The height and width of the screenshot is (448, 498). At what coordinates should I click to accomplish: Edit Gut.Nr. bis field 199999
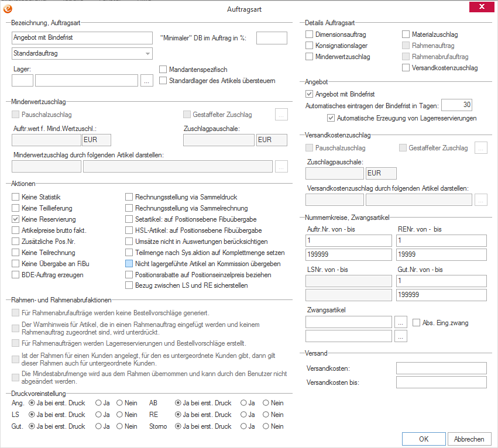441,295
